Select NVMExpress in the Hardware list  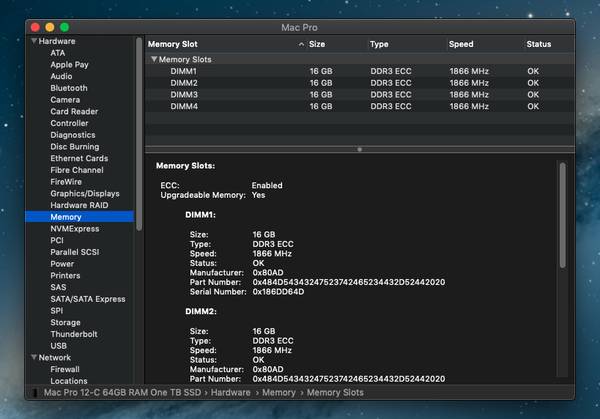point(75,229)
